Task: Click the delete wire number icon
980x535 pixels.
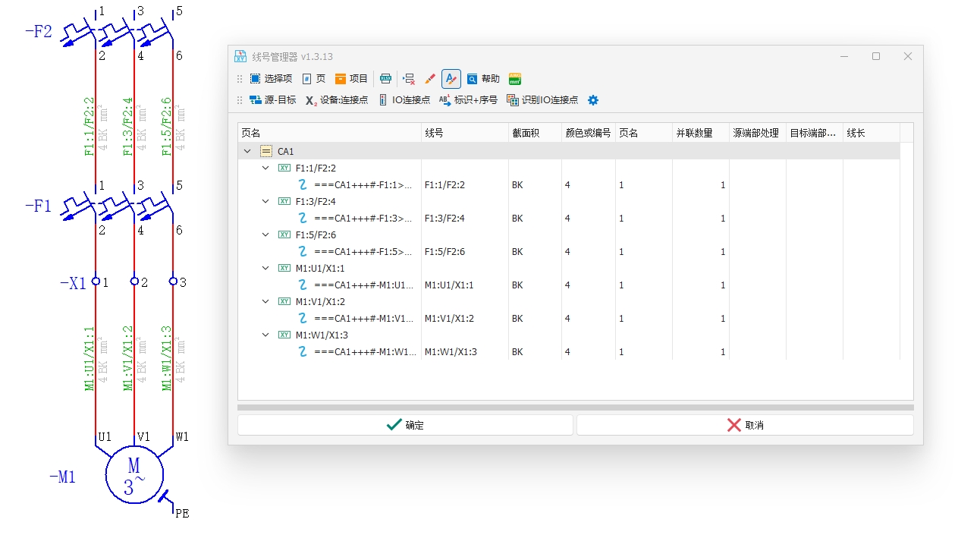Action: click(409, 79)
